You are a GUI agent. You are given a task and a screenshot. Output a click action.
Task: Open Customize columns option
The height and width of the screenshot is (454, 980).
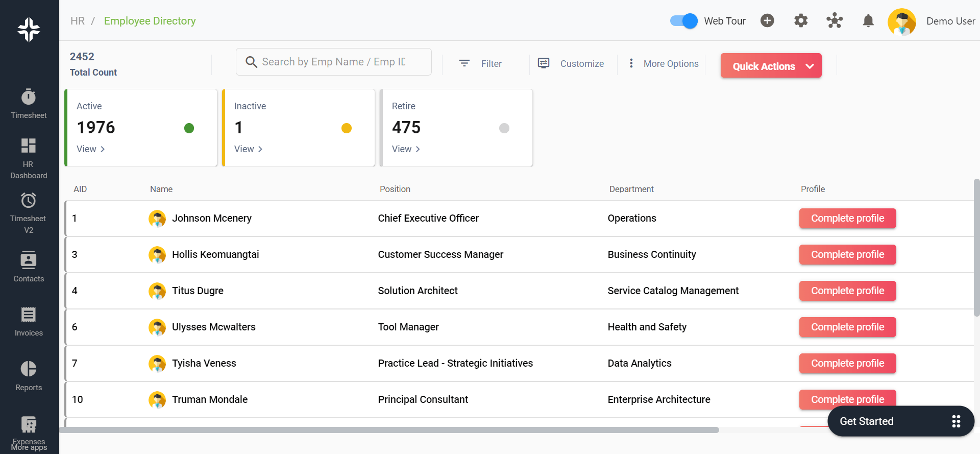[572, 63]
